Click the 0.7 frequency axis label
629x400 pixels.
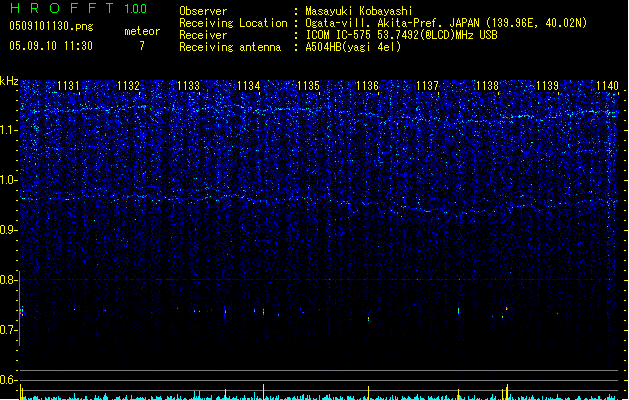tap(9, 329)
